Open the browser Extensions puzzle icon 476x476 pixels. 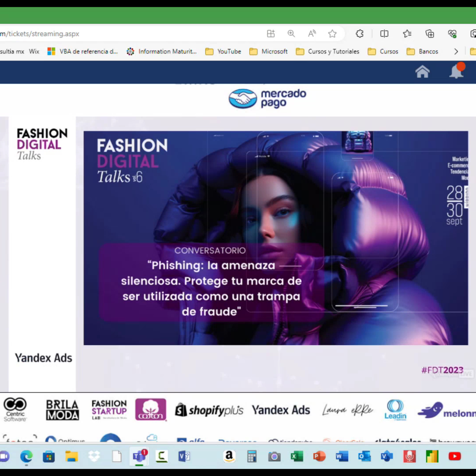360,33
